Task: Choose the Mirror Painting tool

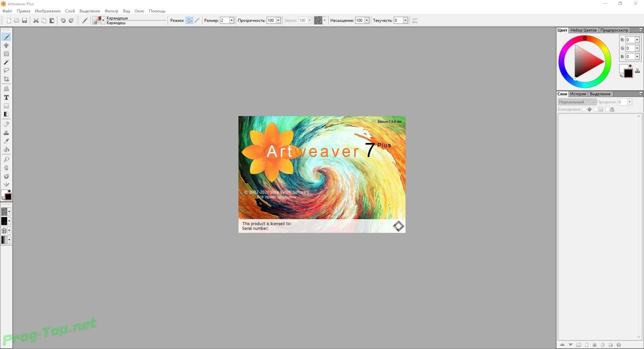Action: click(x=6, y=185)
